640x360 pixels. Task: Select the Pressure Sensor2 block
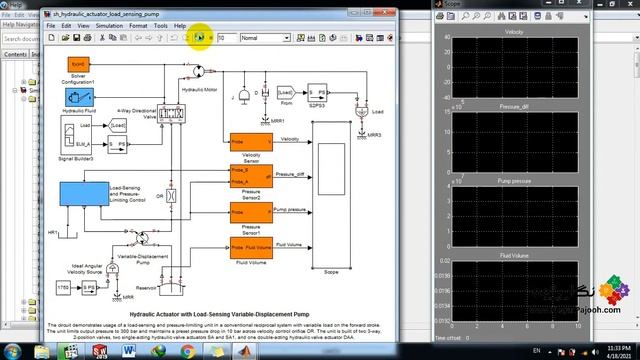coord(251,176)
